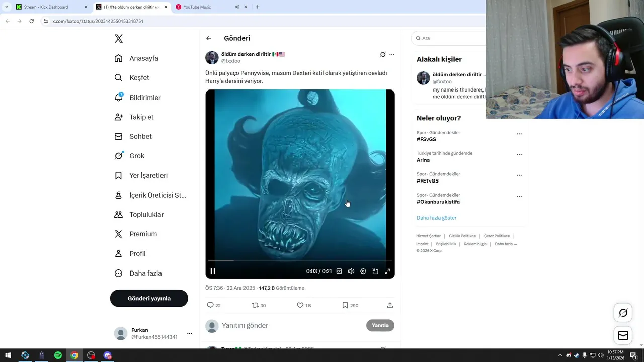Open Anasayfa home page

point(136,58)
